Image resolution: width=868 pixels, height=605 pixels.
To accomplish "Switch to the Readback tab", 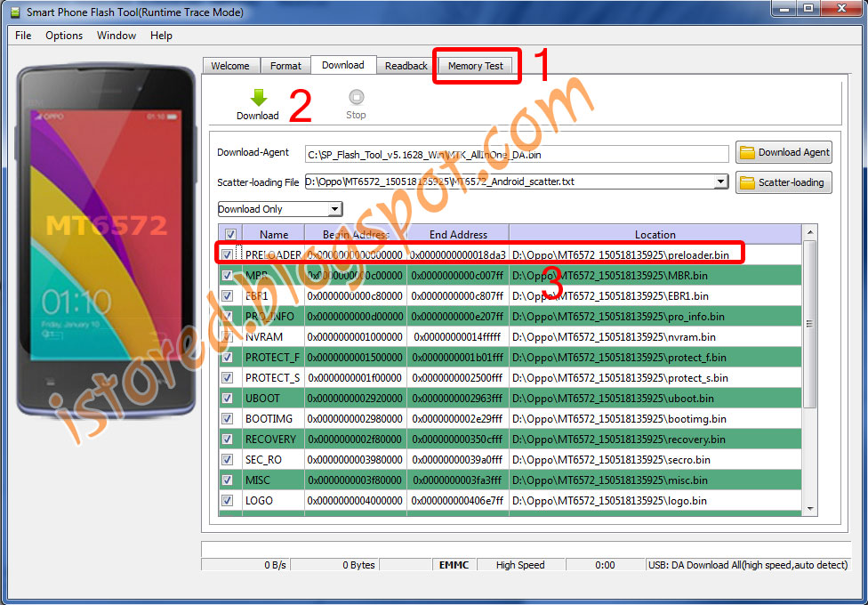I will (x=406, y=65).
